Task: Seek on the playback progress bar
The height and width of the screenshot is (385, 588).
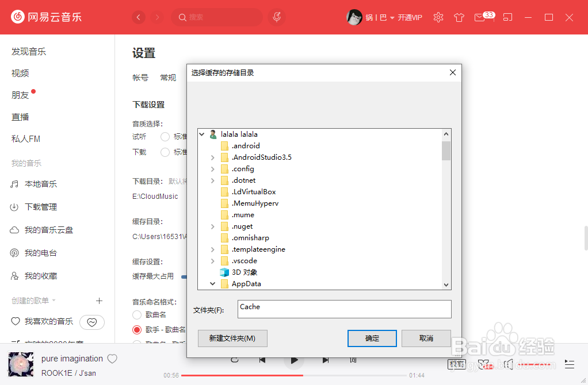Action: pyautogui.click(x=293, y=375)
